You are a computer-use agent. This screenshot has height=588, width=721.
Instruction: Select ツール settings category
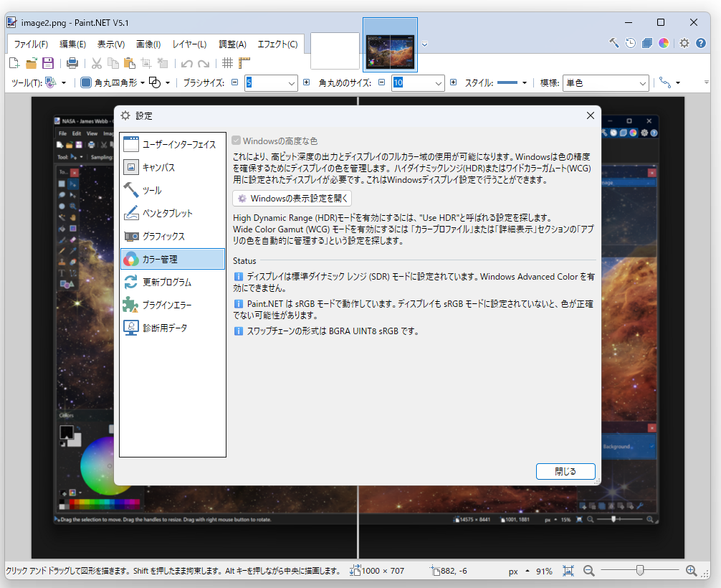tap(173, 190)
